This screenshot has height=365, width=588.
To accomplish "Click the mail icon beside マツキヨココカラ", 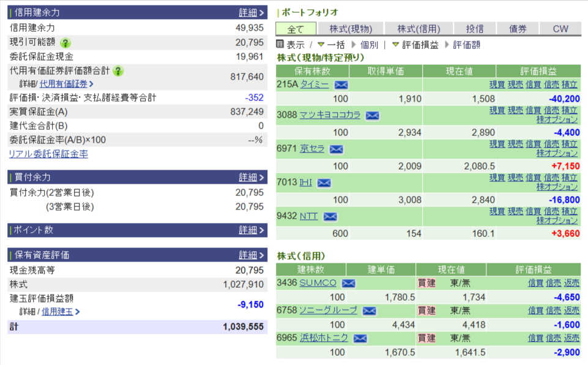I will point(372,115).
